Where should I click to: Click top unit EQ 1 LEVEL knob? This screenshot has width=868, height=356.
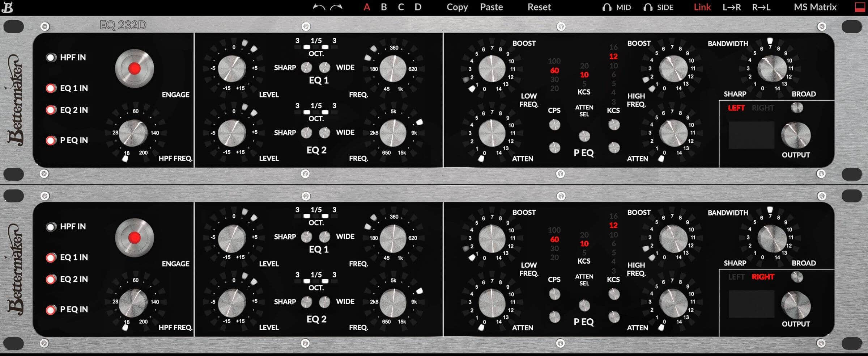click(x=232, y=69)
